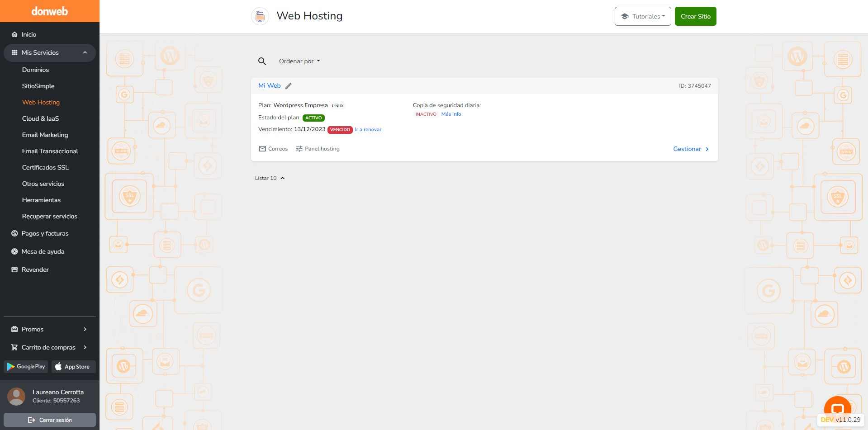Viewport: 868px width, 430px height.
Task: Open SitioSimple in sidebar
Action: [38, 86]
